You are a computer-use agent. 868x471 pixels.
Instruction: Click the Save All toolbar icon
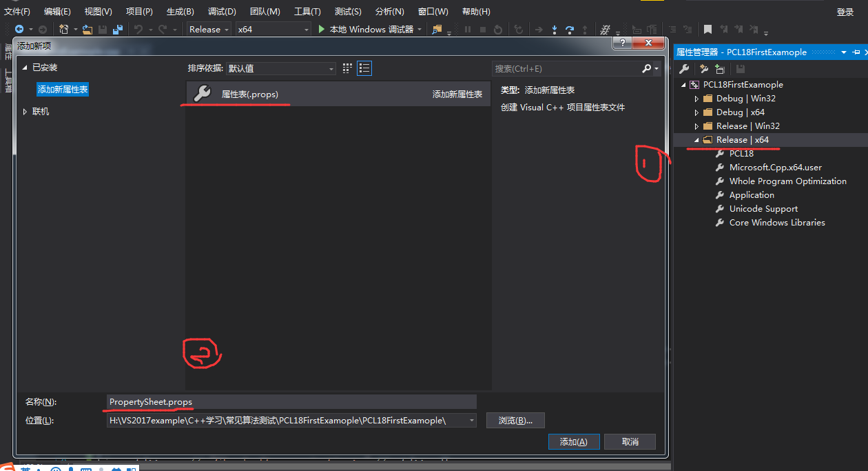pyautogui.click(x=117, y=29)
